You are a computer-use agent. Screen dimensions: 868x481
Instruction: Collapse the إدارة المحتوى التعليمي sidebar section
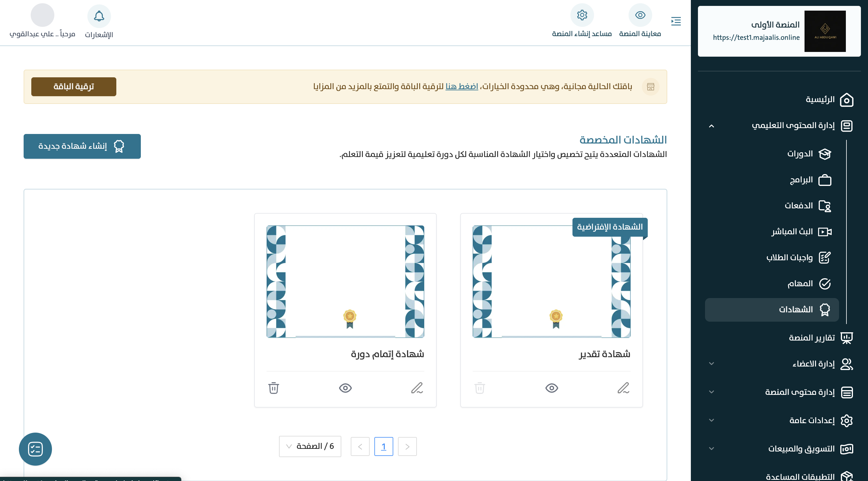(711, 126)
